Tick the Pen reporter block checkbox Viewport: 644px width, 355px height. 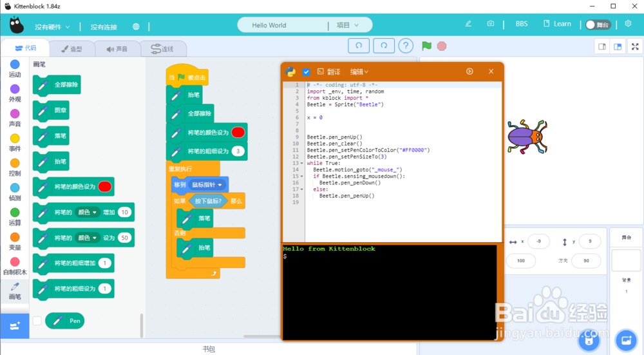click(x=37, y=321)
